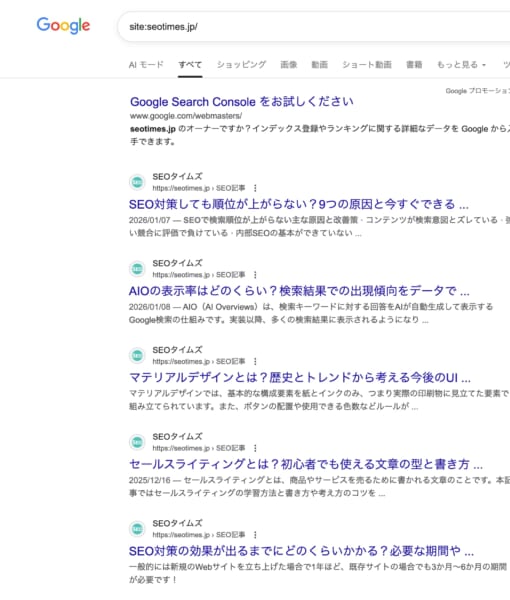The height and width of the screenshot is (600, 510).
Task: Click the 2026/01/07 snippet text
Action: [319, 227]
